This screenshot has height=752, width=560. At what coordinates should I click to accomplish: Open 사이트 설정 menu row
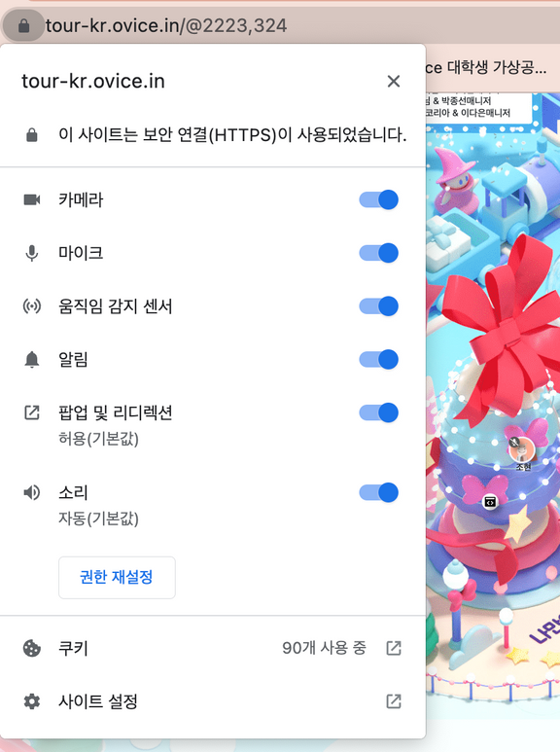(x=213, y=701)
